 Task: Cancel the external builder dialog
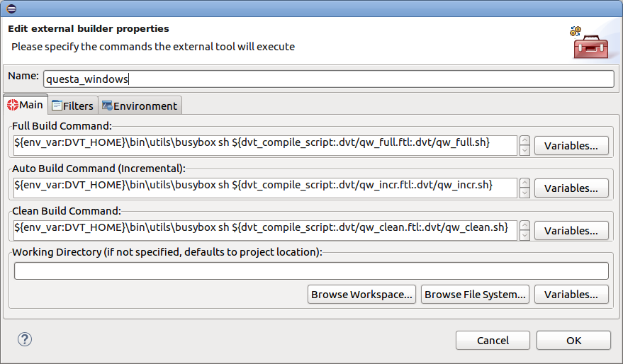(493, 341)
